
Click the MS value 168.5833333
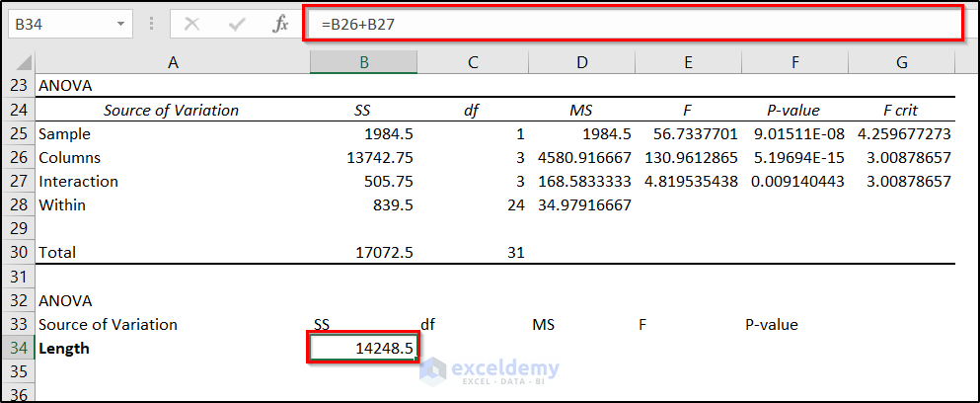coord(584,182)
